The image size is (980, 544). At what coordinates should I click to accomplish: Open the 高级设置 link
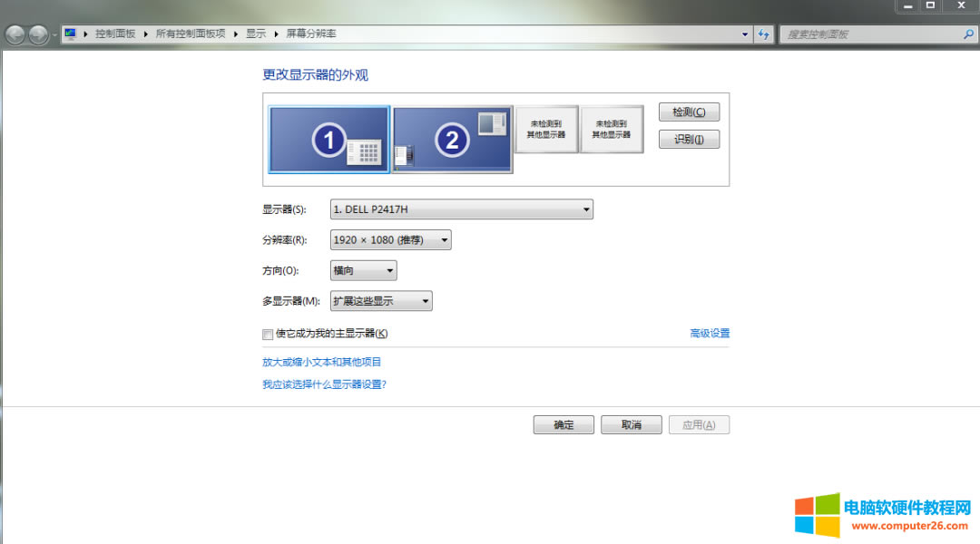[710, 334]
